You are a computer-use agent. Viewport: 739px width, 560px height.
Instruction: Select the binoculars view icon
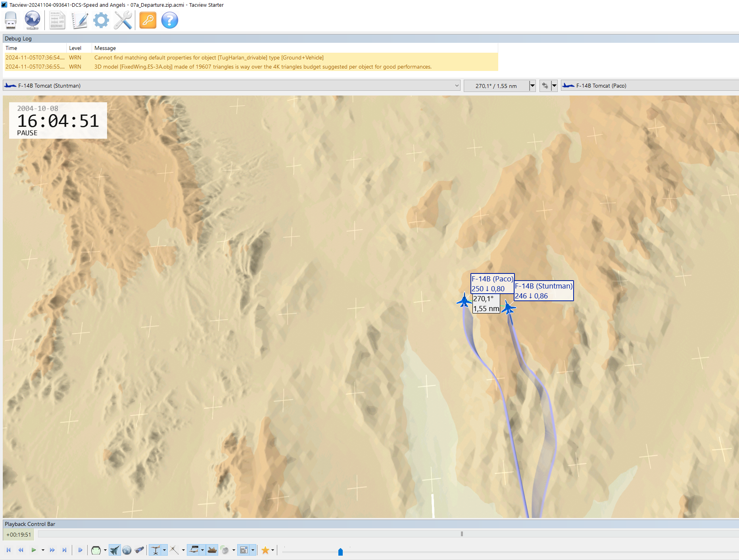(139, 550)
